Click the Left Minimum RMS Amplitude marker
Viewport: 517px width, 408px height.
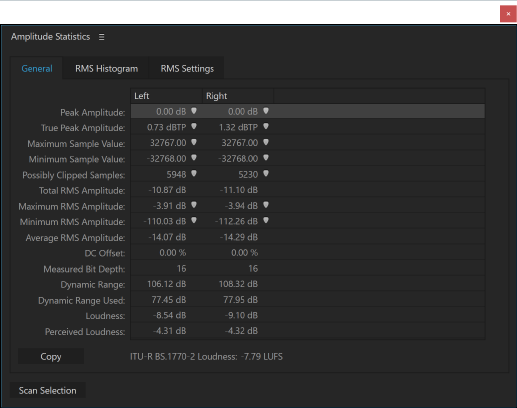(x=194, y=221)
